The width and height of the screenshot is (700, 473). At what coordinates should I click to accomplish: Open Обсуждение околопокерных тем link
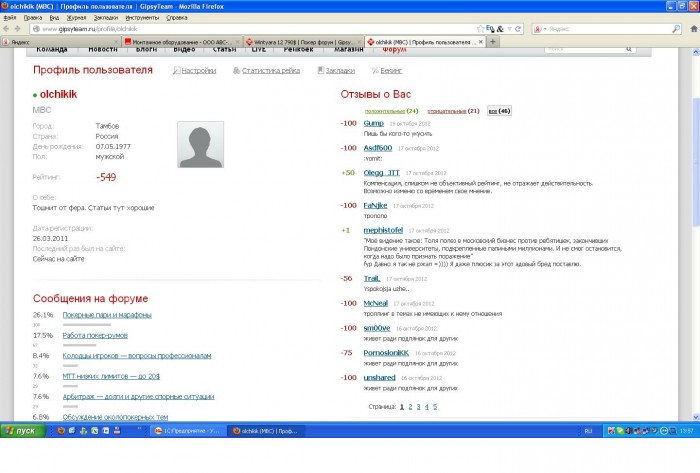[x=115, y=417]
